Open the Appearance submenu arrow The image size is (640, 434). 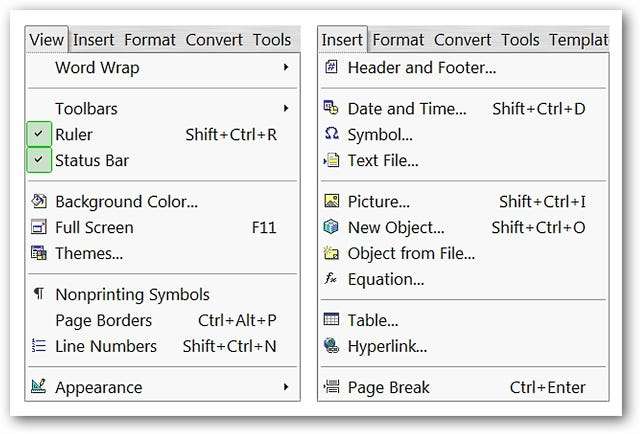(x=286, y=387)
